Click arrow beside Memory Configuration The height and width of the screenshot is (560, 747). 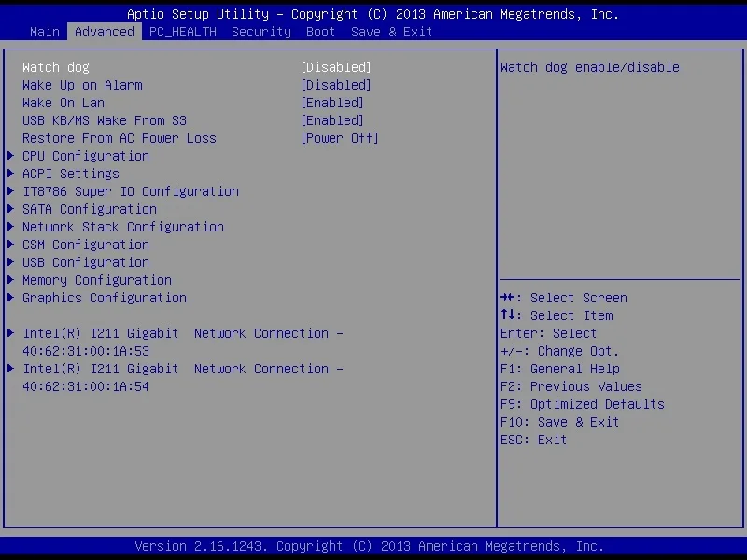[11, 279]
